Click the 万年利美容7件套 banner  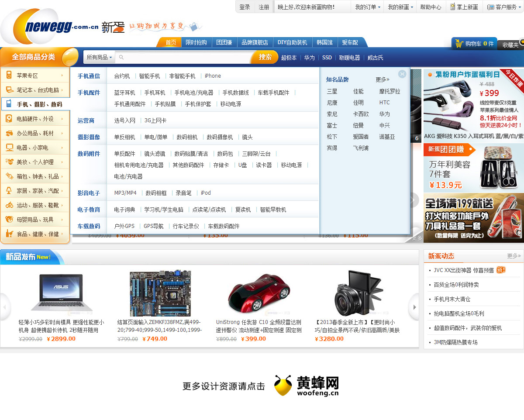[473, 168]
